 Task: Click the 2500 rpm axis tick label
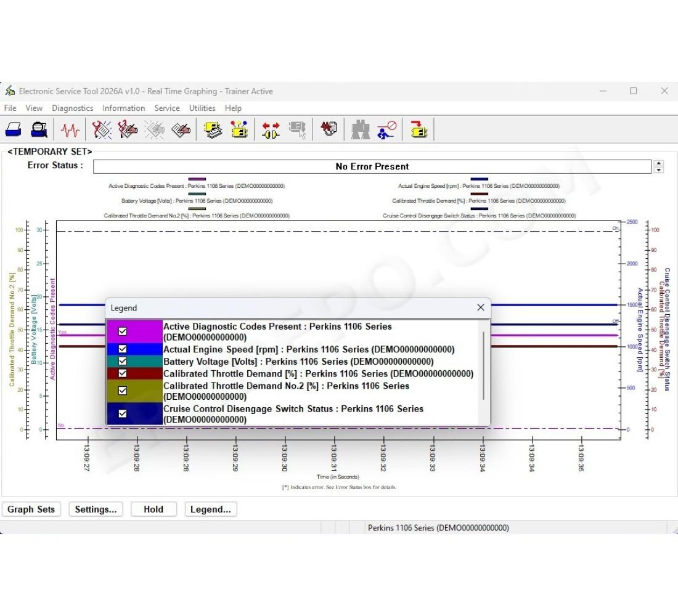(x=632, y=222)
